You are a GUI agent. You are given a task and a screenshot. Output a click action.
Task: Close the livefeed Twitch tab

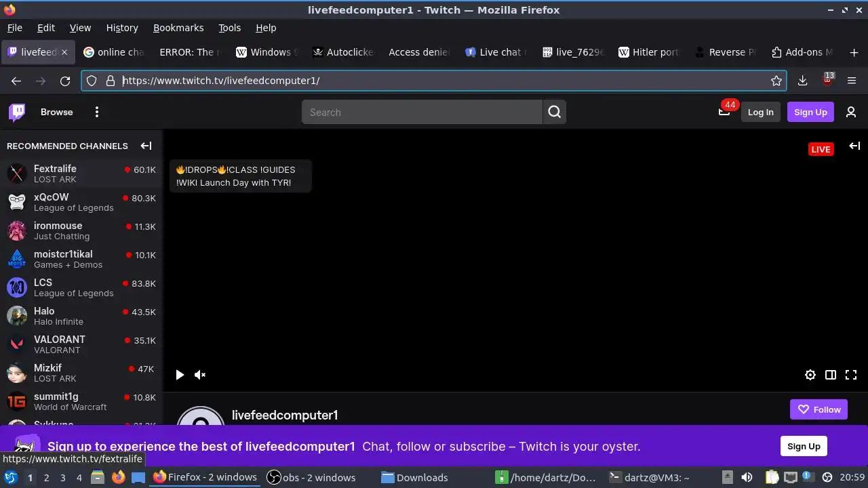[64, 52]
